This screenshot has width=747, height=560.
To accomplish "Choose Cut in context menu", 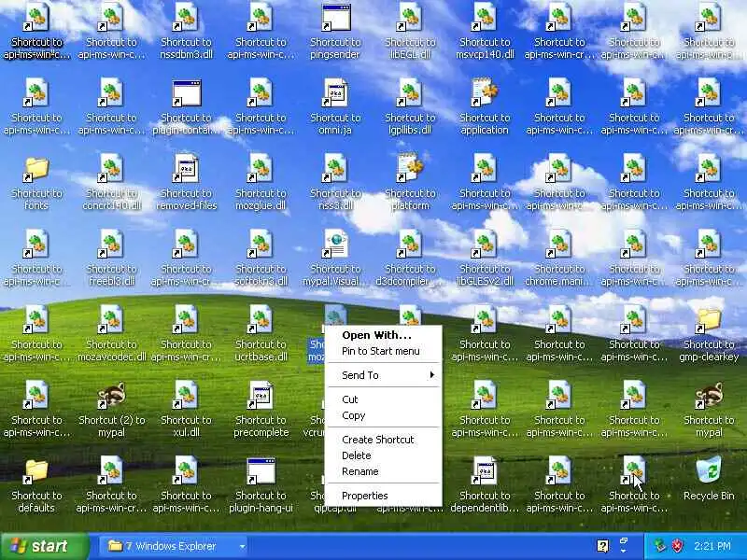I will tap(384, 399).
